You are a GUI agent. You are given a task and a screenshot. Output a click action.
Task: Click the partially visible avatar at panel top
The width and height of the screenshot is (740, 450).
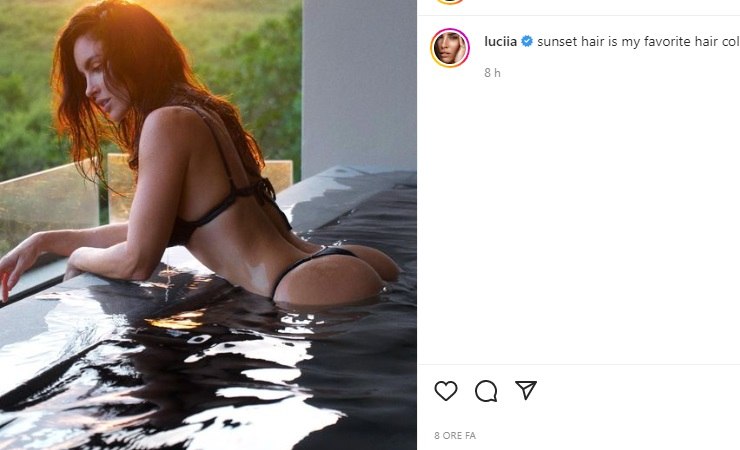coord(450,2)
